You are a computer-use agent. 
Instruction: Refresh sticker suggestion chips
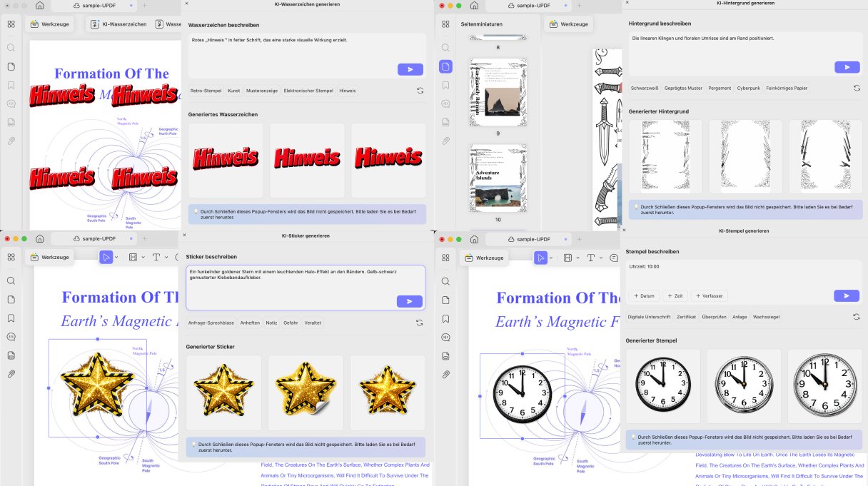click(x=420, y=323)
